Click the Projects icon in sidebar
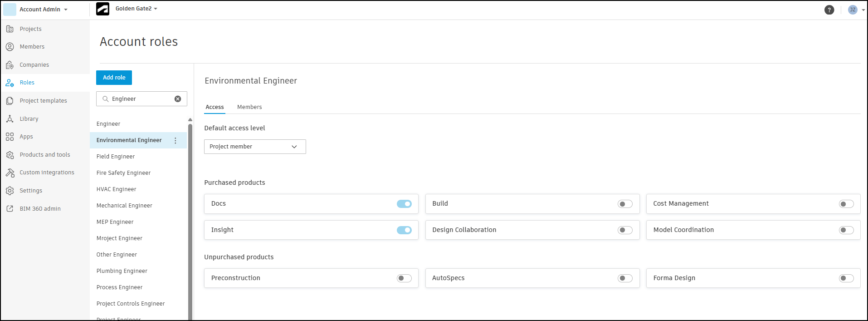This screenshot has height=321, width=868. point(10,29)
